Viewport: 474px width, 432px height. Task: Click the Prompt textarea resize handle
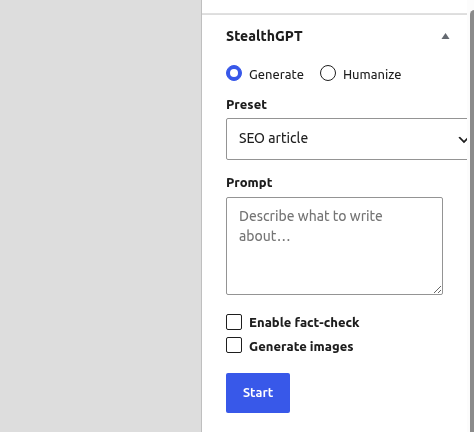point(438,290)
